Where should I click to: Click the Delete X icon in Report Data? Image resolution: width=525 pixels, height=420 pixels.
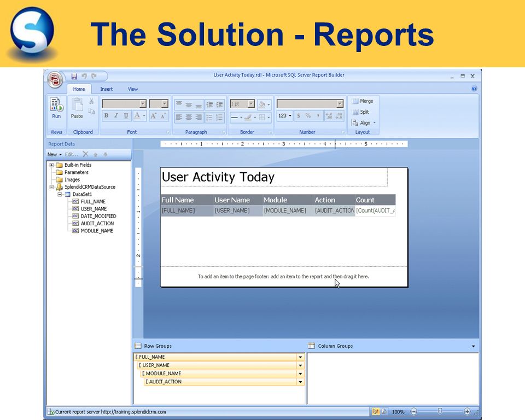(86, 154)
